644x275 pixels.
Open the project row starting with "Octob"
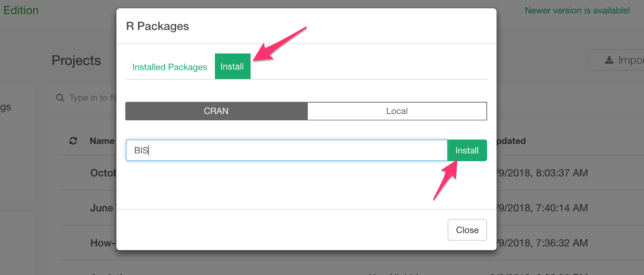(x=103, y=173)
